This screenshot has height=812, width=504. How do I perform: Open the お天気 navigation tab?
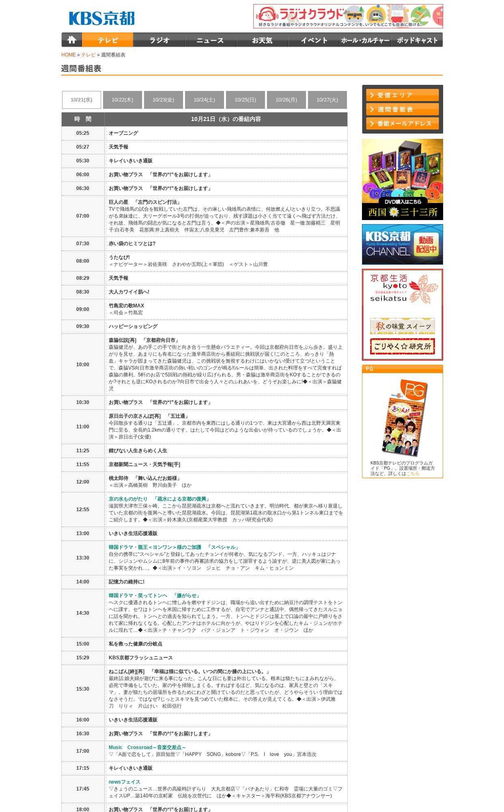(x=262, y=40)
